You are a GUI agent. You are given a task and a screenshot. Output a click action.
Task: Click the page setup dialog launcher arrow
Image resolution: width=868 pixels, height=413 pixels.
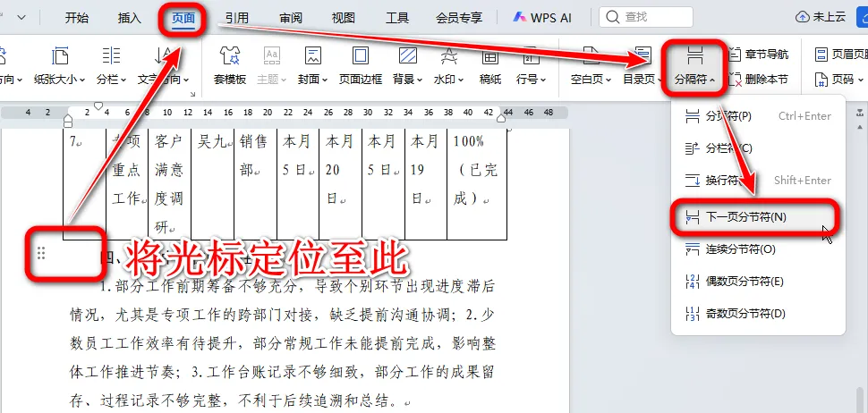coord(192,95)
